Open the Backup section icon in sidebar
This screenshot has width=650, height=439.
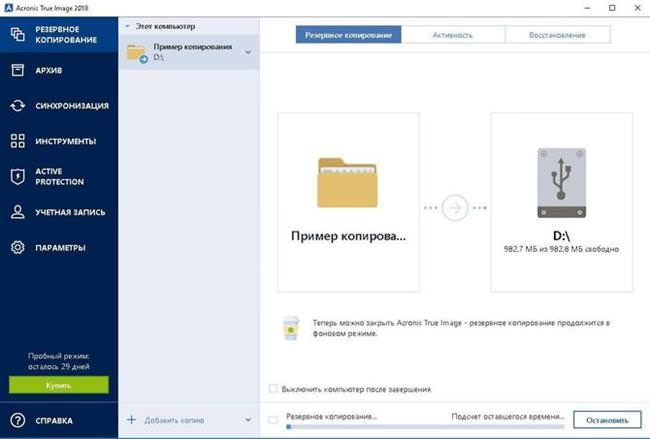[17, 34]
